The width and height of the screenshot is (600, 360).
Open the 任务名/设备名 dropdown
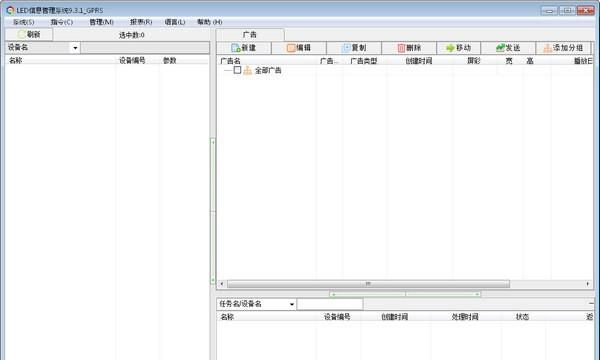point(292,304)
